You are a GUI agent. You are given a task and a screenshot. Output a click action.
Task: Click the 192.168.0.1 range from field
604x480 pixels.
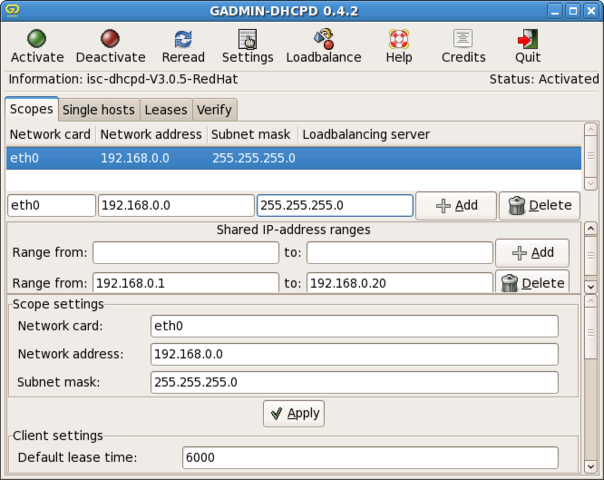point(186,283)
